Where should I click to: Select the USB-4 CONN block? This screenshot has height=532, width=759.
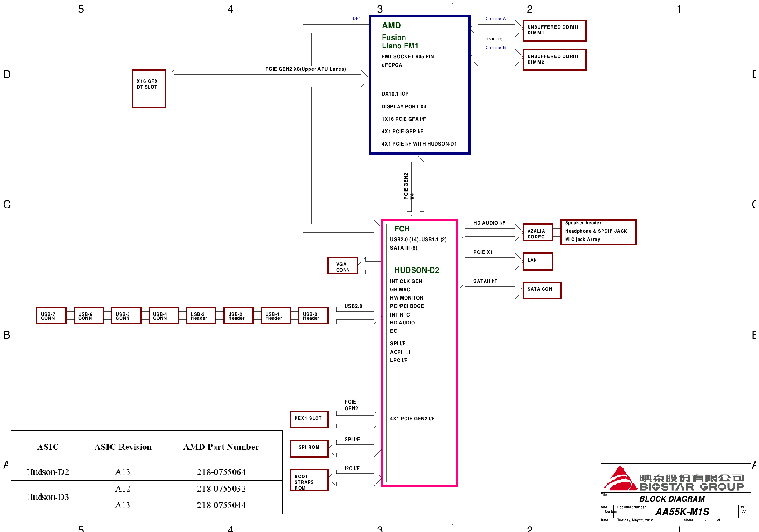163,316
